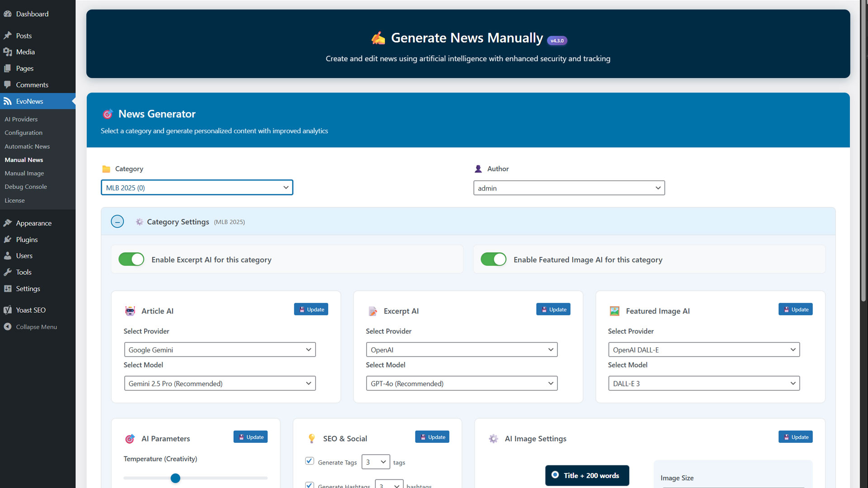868x488 pixels.
Task: Click the Plugins plug icon
Action: [x=8, y=239]
